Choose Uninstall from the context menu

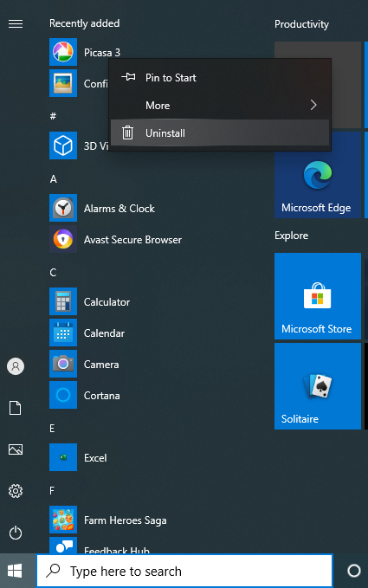220,132
